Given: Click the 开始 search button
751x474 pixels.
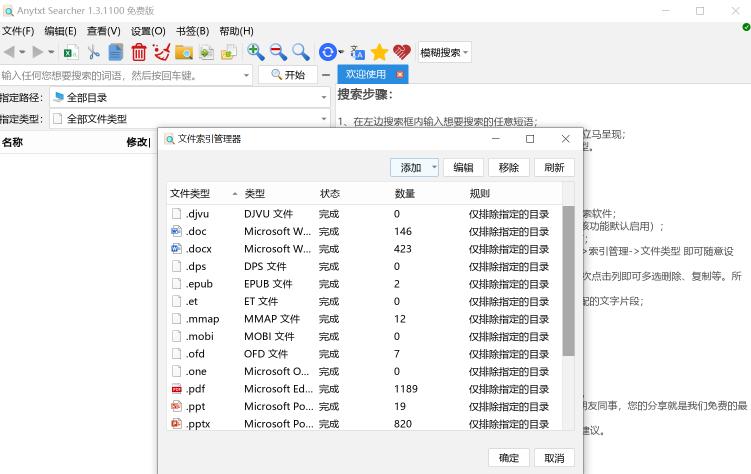Looking at the screenshot, I should click(x=288, y=75).
